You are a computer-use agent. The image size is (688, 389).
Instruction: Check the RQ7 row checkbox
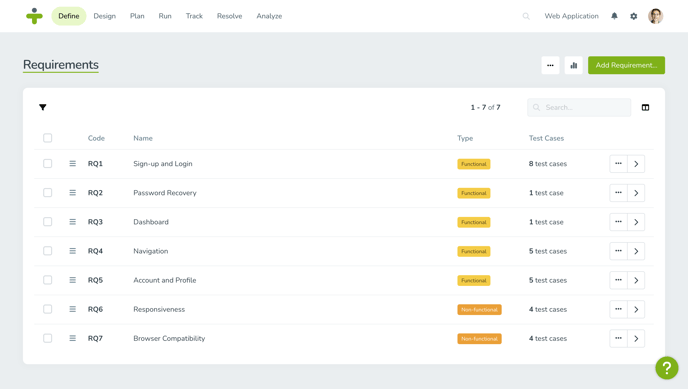47,338
